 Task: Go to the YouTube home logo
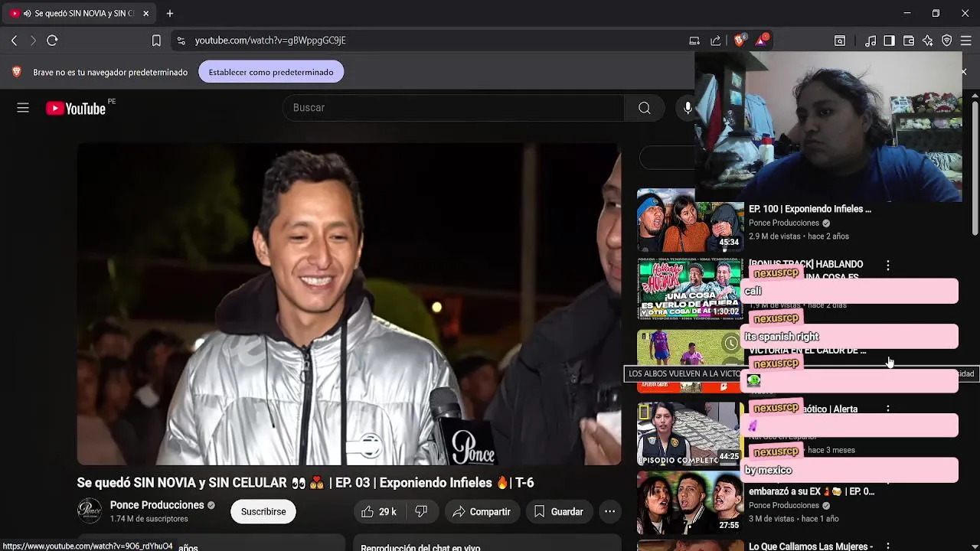click(x=76, y=109)
